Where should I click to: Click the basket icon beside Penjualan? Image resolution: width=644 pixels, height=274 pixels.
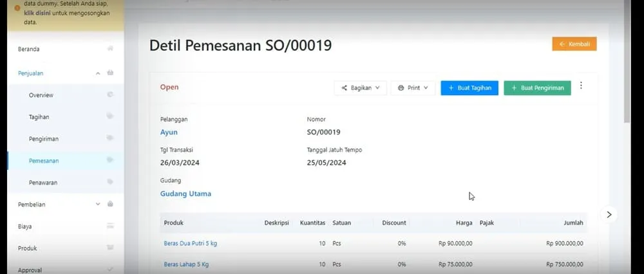click(x=110, y=73)
